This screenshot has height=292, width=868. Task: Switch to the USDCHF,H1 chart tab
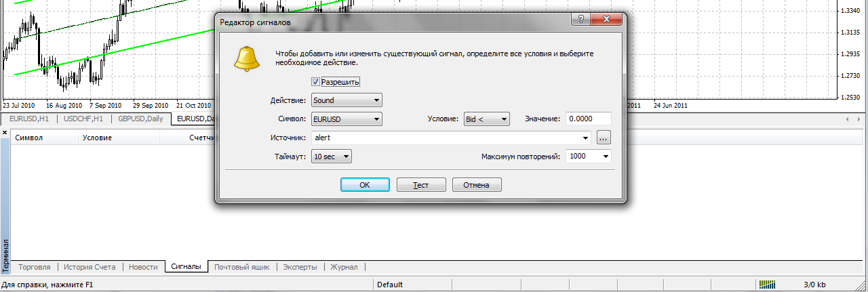83,119
